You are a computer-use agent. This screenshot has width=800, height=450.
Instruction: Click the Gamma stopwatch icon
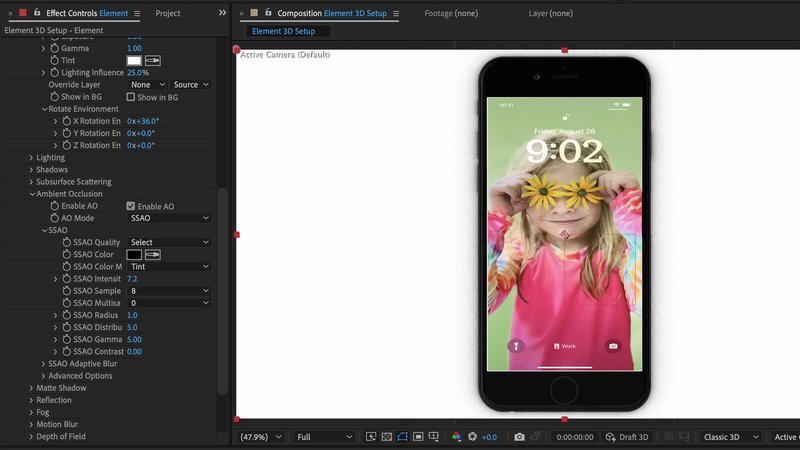tap(55, 48)
